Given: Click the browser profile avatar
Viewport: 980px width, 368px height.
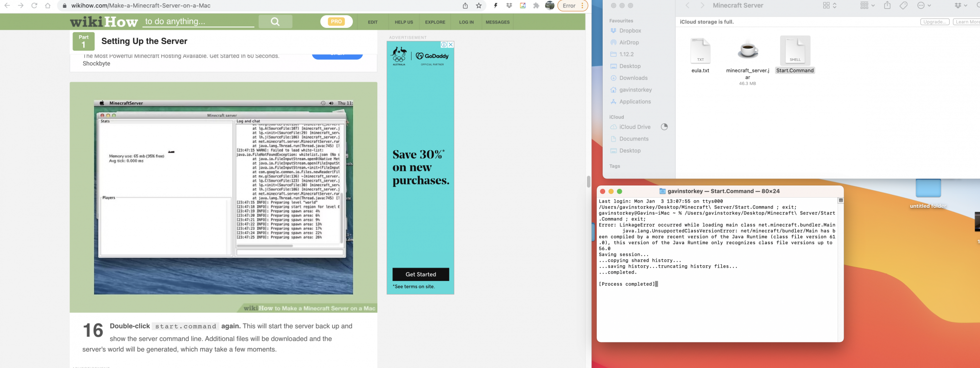Looking at the screenshot, I should tap(550, 5).
